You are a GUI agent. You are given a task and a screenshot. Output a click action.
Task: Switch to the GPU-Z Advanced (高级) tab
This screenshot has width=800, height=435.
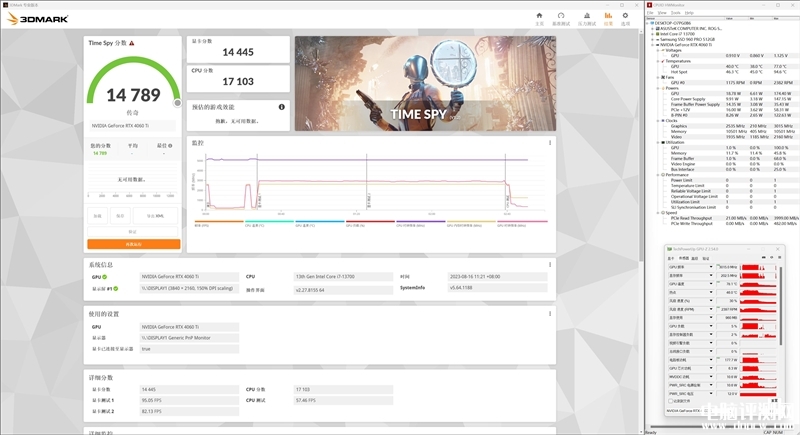click(694, 259)
